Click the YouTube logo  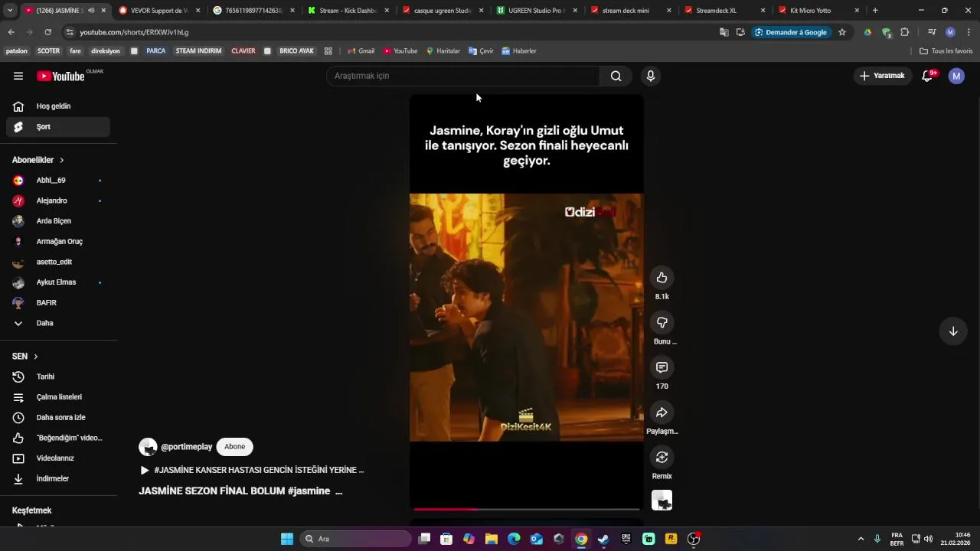pos(60,76)
